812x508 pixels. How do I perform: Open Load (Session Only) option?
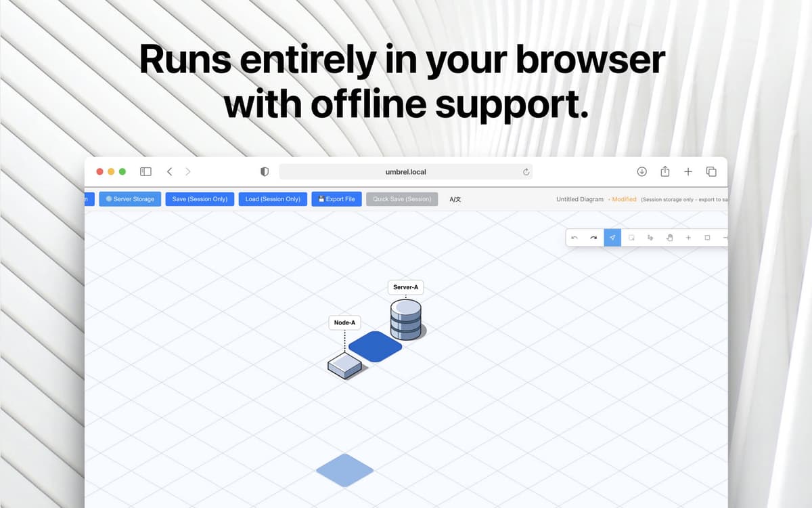[x=273, y=198]
